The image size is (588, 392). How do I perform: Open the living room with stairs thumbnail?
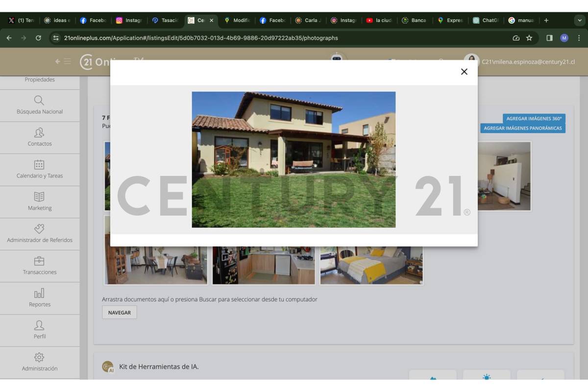[x=504, y=176]
